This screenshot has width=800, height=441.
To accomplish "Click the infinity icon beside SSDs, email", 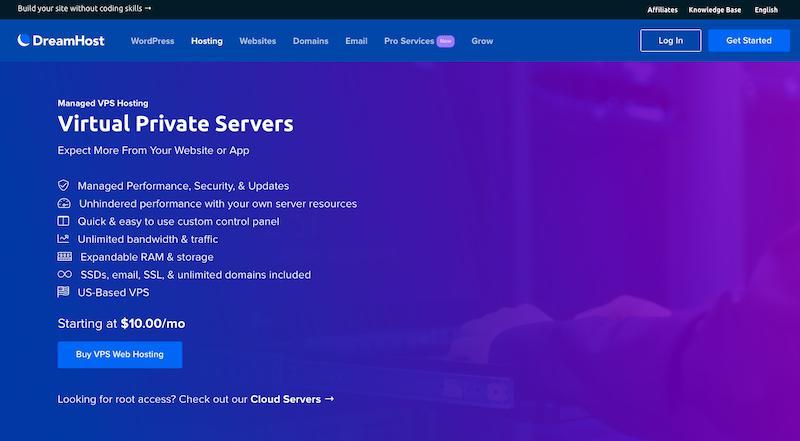I will (x=65, y=274).
